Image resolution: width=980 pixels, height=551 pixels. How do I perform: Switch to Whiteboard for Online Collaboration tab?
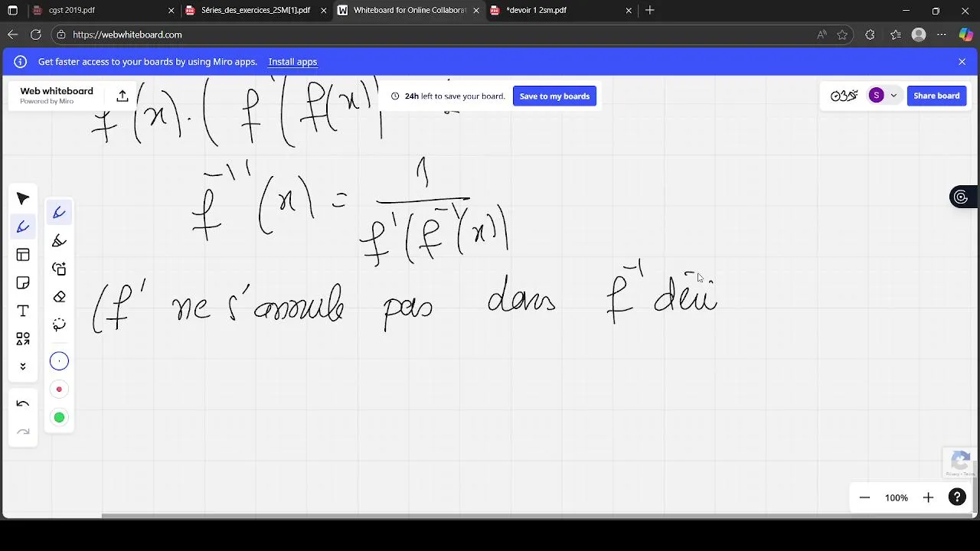[410, 11]
